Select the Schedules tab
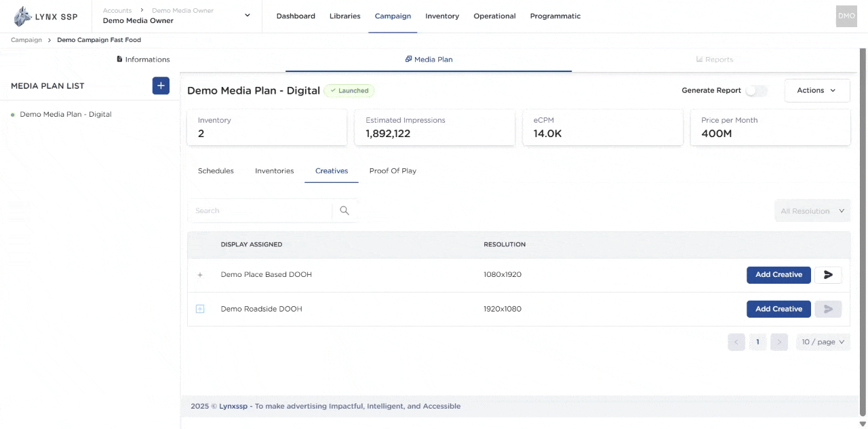The image size is (868, 429). tap(216, 171)
